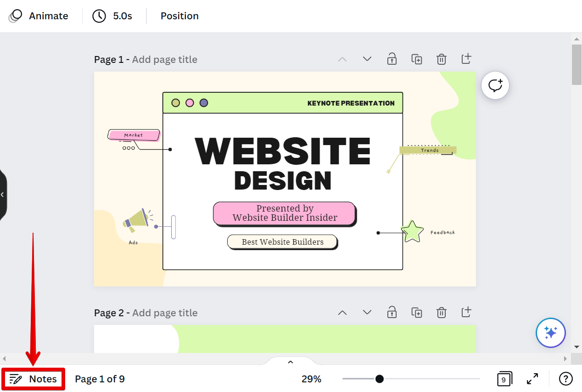
Task: Delete Page 2 using the trash icon
Action: pyautogui.click(x=441, y=313)
